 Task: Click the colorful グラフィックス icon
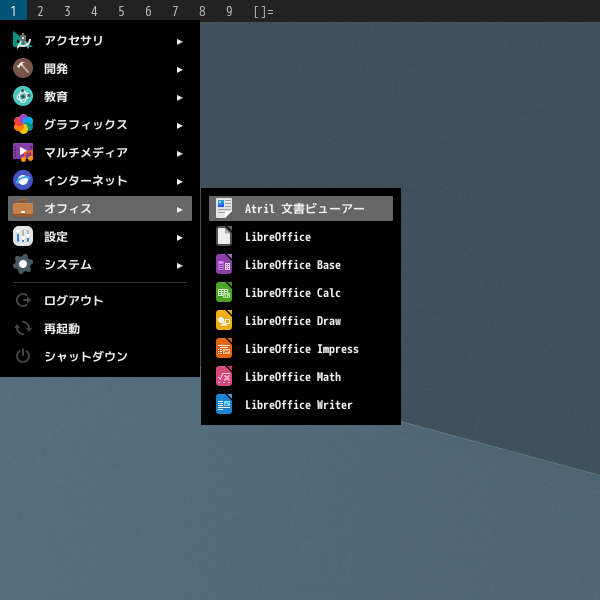pos(23,124)
